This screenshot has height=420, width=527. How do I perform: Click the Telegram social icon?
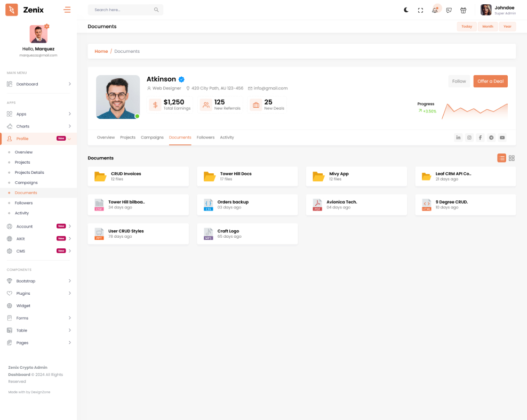point(491,138)
